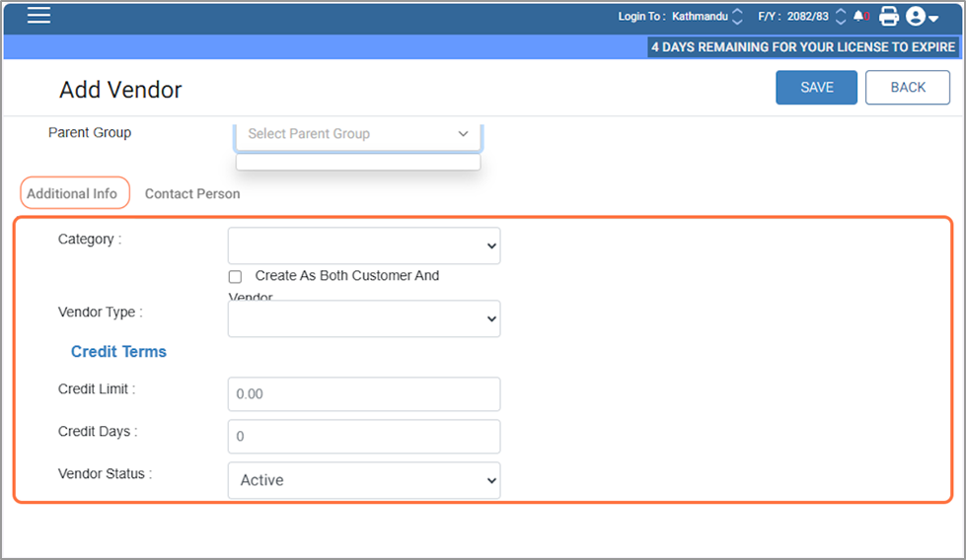Toggle Create As Both Customer And Vendor checkbox

pos(235,277)
